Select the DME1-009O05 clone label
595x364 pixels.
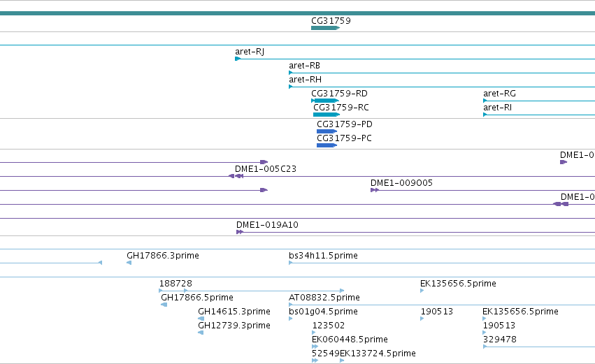[x=401, y=183]
